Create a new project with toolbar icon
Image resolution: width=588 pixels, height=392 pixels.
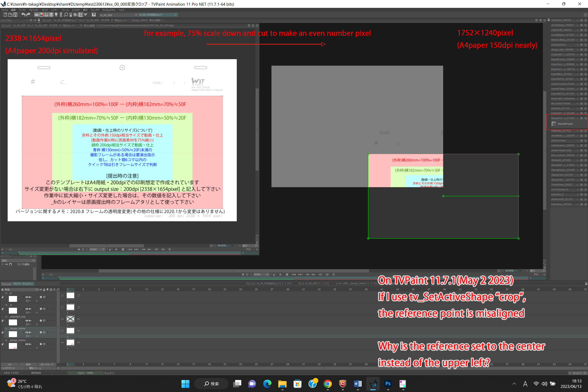5,15
